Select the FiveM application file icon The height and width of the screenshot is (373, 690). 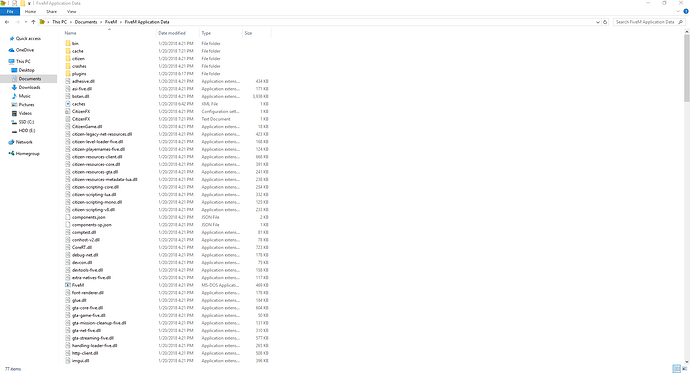pyautogui.click(x=68, y=285)
